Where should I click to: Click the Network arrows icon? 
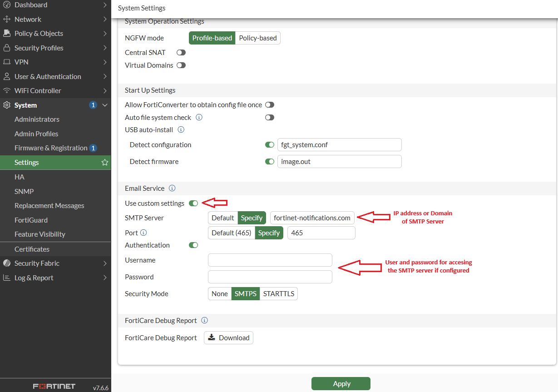pos(7,19)
